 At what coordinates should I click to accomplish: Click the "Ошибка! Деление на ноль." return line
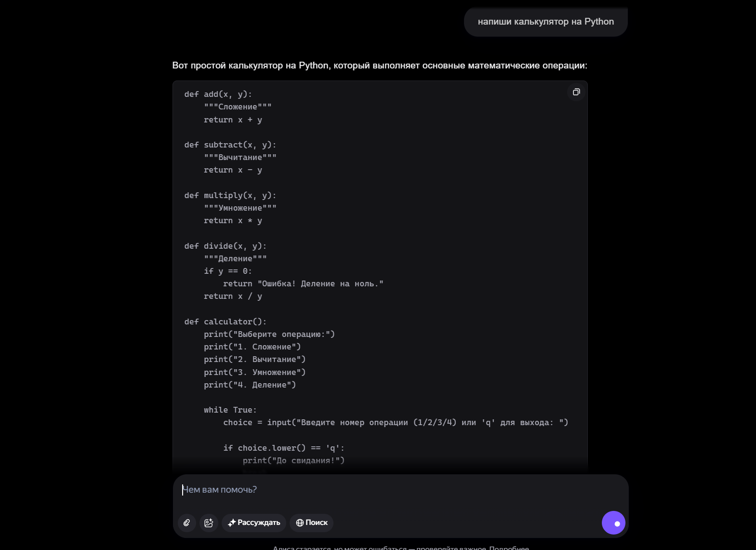click(303, 284)
